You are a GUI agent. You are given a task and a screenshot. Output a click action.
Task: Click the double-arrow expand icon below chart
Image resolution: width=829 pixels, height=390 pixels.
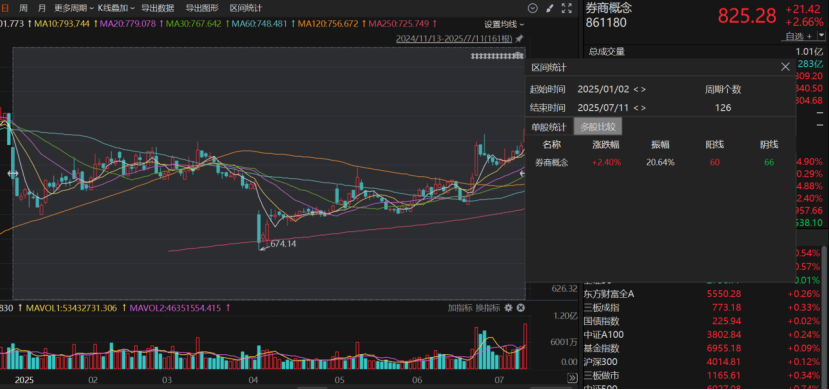click(x=572, y=378)
